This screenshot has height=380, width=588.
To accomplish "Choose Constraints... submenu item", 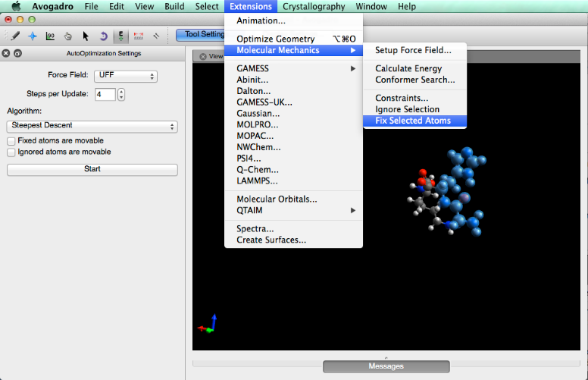I will click(x=414, y=98).
